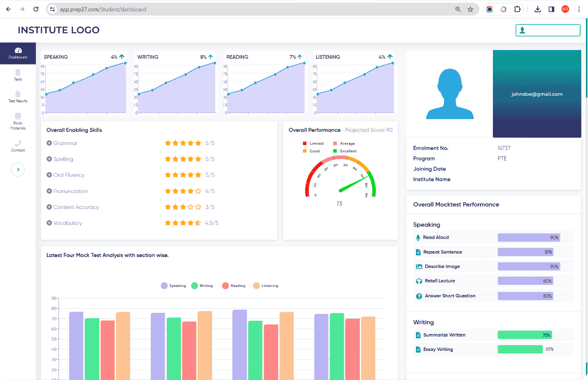
Task: Click the Essay Writing progress bar
Action: click(520, 349)
